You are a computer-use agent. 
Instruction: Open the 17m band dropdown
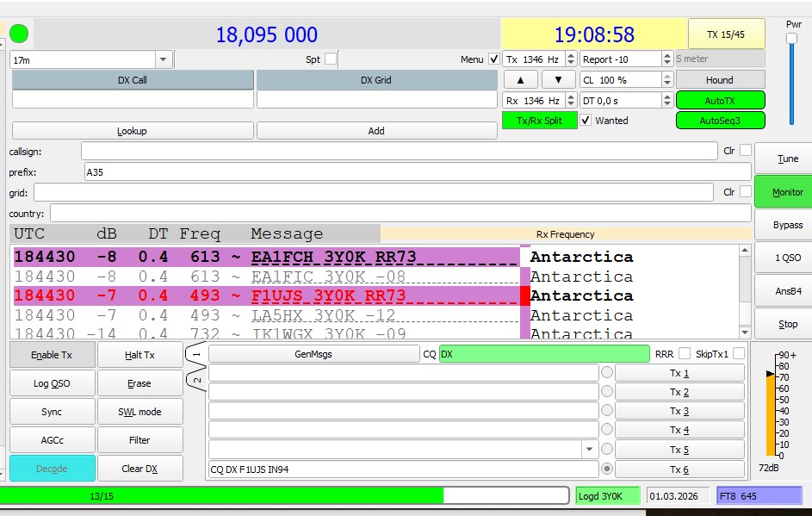[x=163, y=59]
